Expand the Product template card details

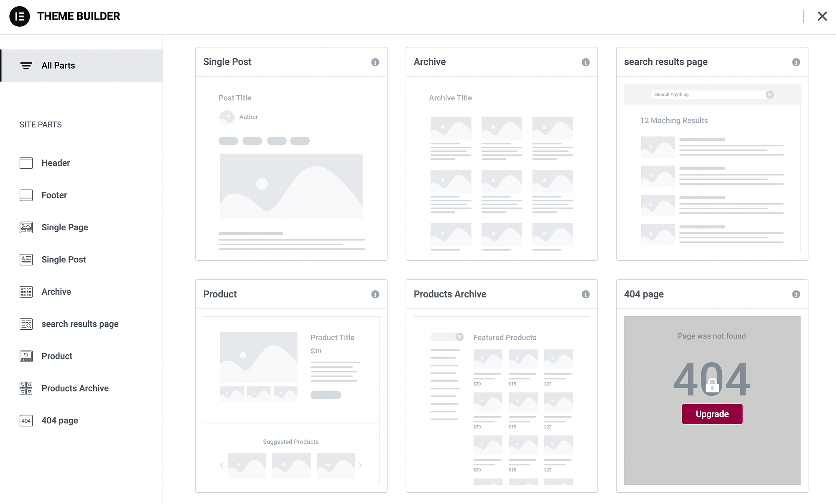click(x=375, y=294)
